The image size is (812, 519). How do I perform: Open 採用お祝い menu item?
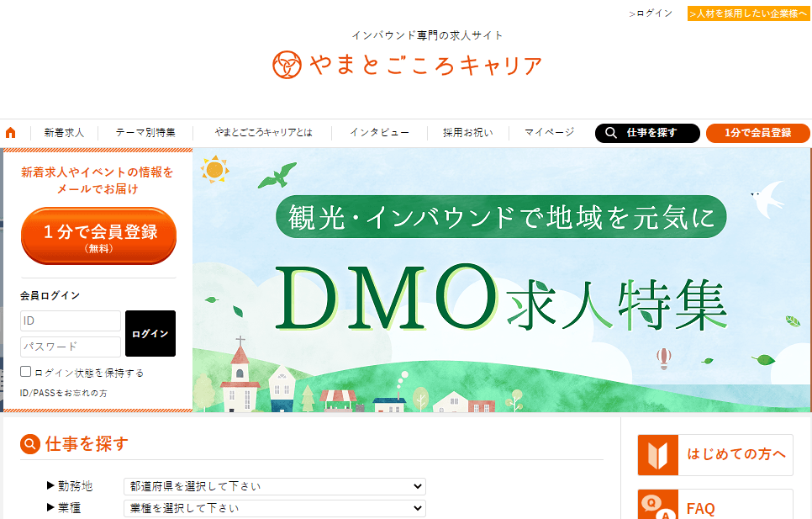click(468, 133)
